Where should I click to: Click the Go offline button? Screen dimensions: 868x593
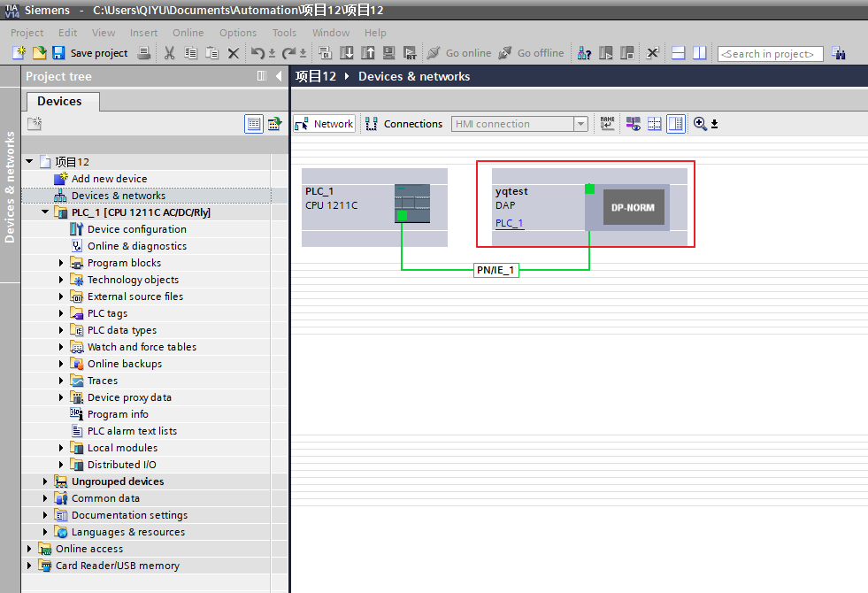pos(531,53)
